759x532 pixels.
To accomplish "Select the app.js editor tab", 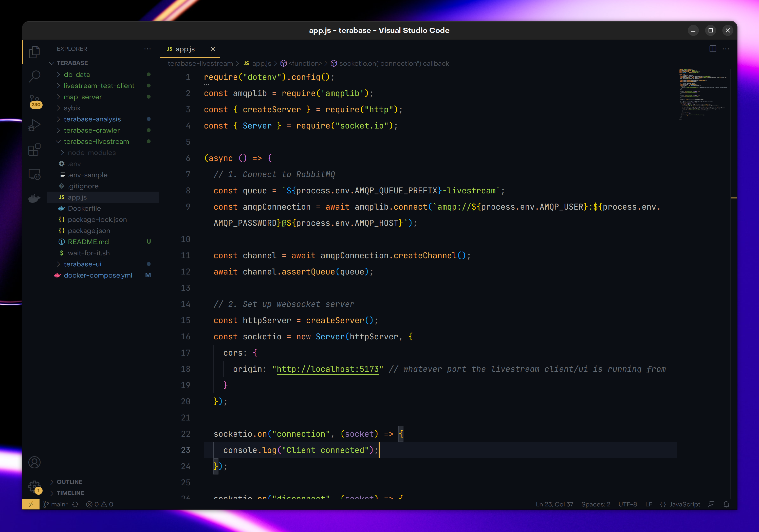I will (x=190, y=49).
